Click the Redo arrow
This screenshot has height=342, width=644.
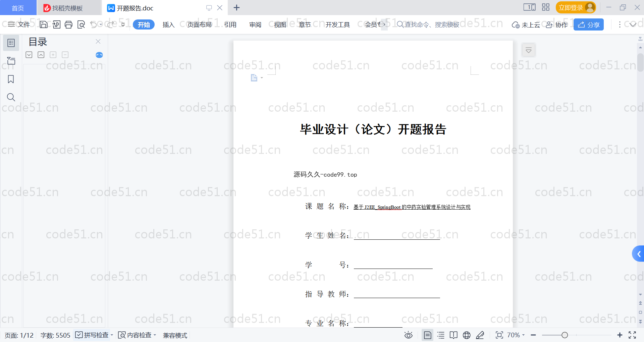click(x=111, y=24)
